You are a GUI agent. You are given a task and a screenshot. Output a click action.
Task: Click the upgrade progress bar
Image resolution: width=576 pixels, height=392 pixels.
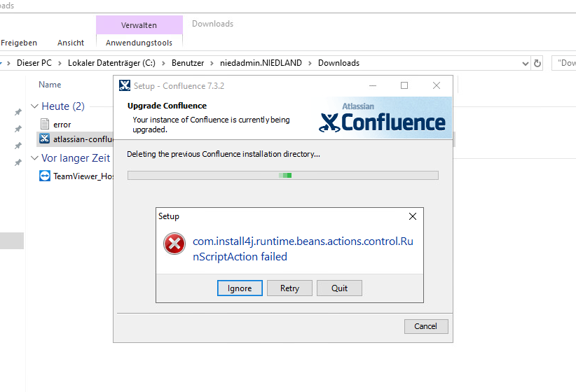tap(282, 175)
